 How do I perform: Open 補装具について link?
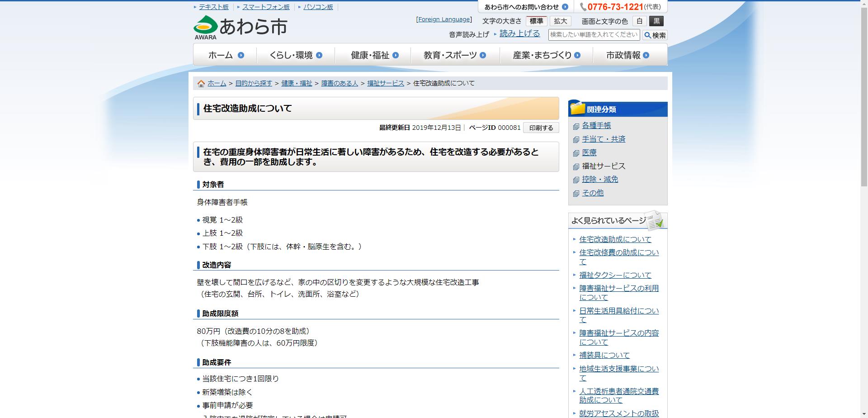click(604, 356)
